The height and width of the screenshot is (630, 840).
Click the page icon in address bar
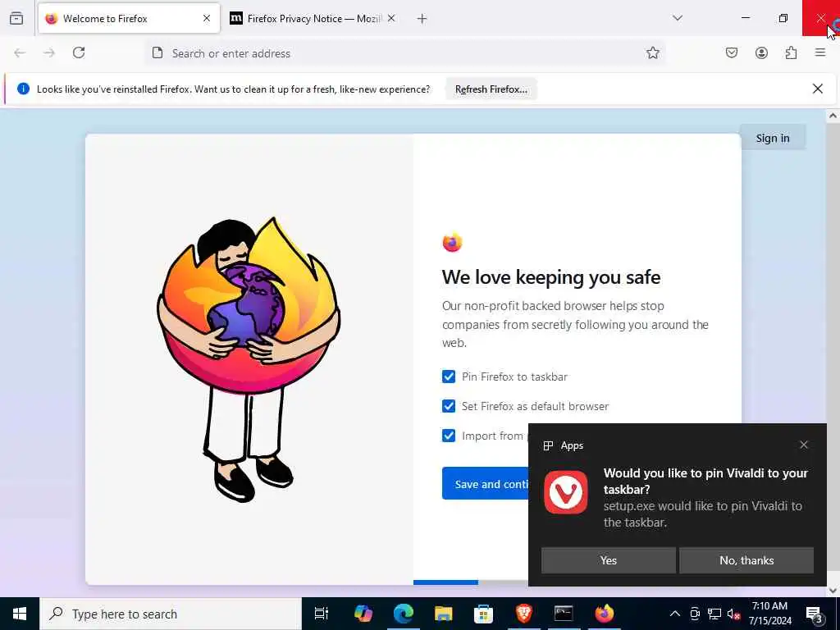pyautogui.click(x=157, y=52)
